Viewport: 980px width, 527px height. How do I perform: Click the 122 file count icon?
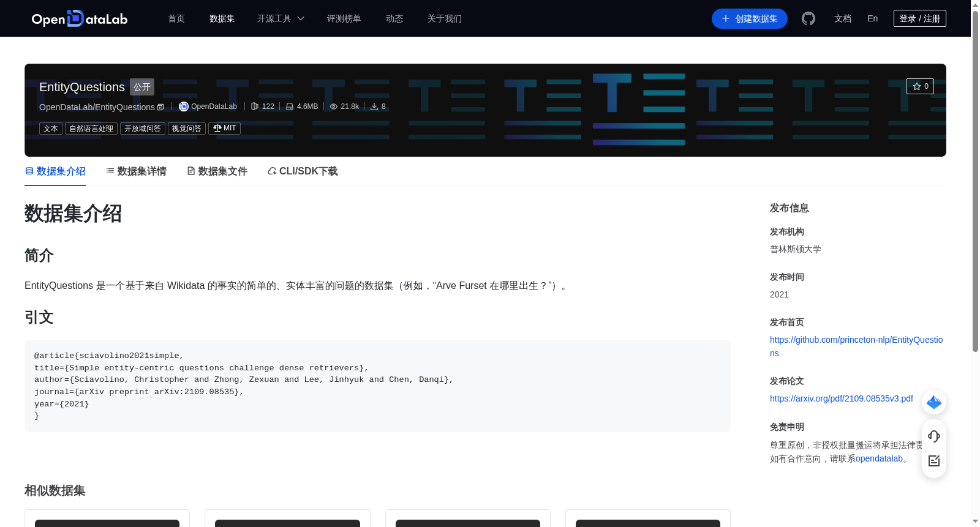click(255, 107)
